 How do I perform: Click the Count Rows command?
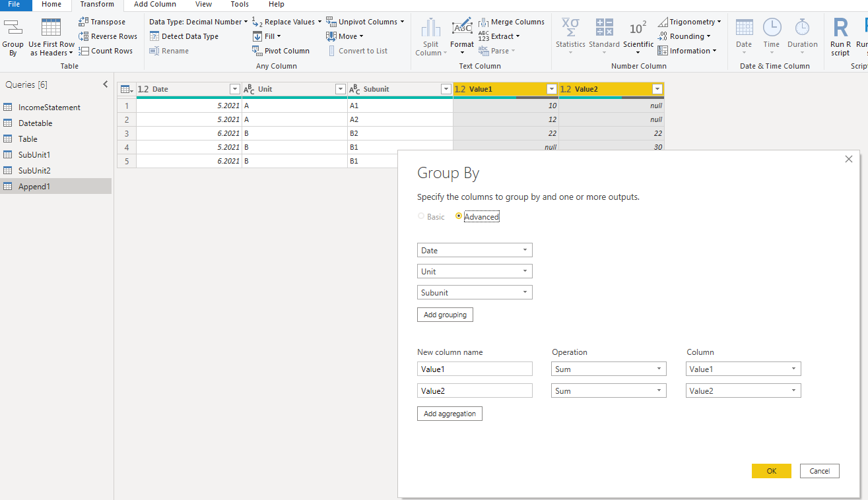[105, 51]
